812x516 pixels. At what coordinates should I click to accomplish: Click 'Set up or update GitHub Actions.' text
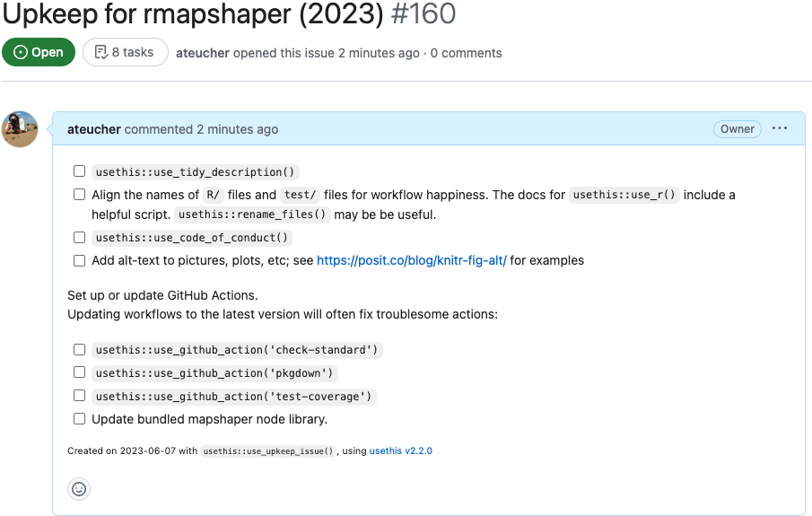(x=162, y=295)
